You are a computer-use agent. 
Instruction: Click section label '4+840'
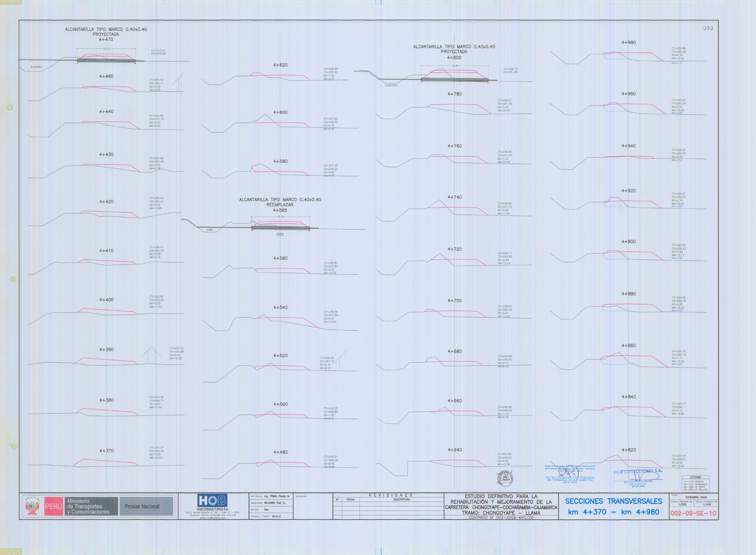pos(629,397)
